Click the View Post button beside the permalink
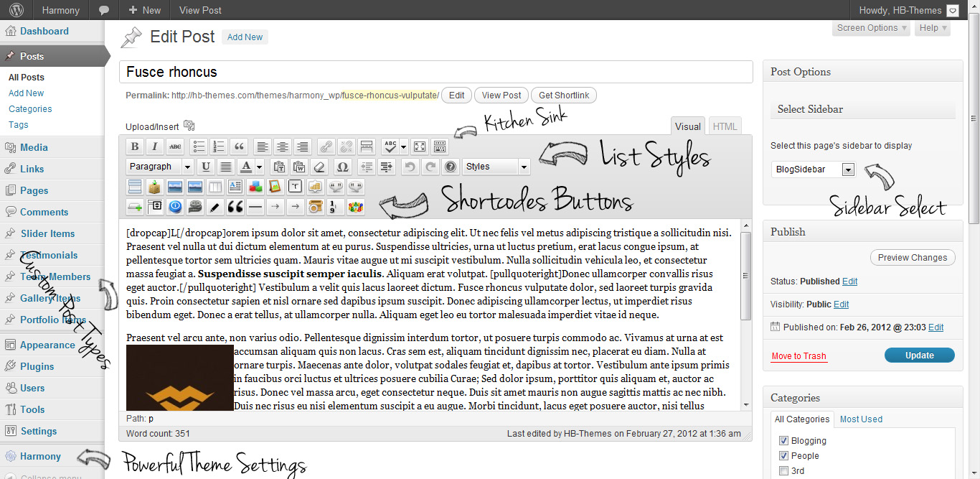The height and width of the screenshot is (479, 980). pyautogui.click(x=501, y=95)
